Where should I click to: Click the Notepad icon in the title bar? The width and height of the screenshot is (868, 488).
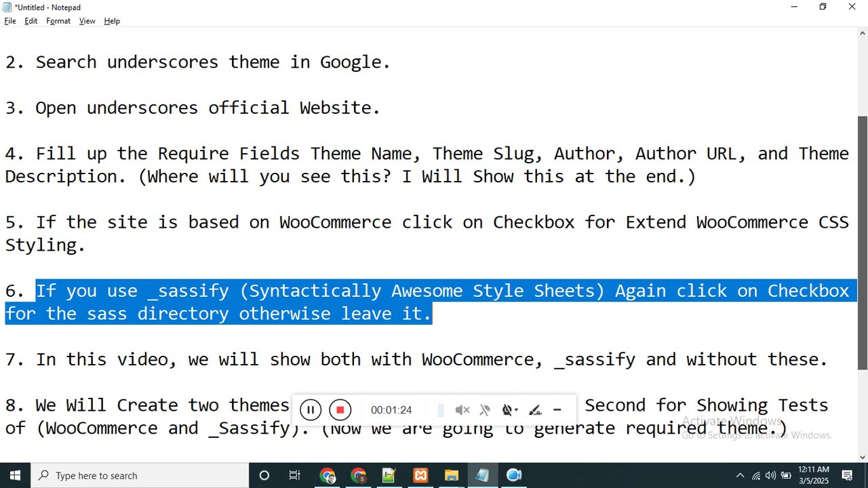coord(7,7)
